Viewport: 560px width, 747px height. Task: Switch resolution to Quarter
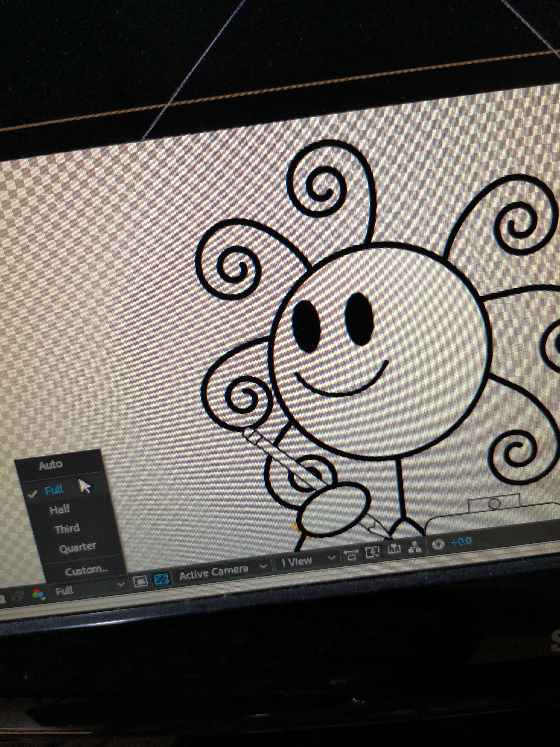(78, 547)
